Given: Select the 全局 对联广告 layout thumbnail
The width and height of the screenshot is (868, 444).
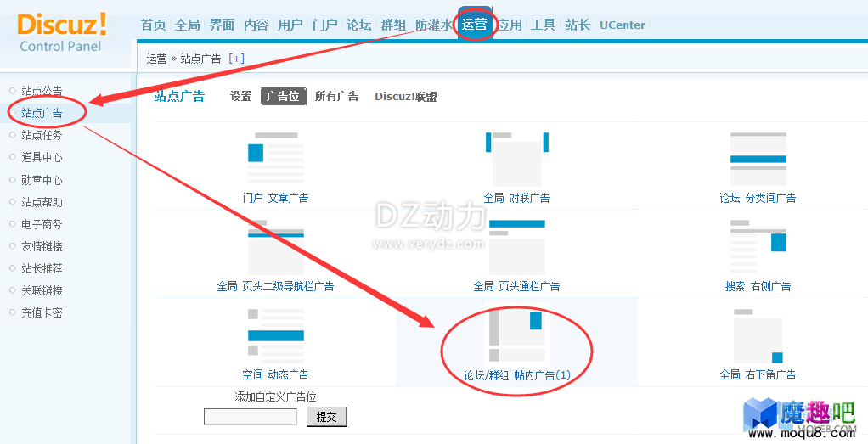Looking at the screenshot, I should coord(516,159).
